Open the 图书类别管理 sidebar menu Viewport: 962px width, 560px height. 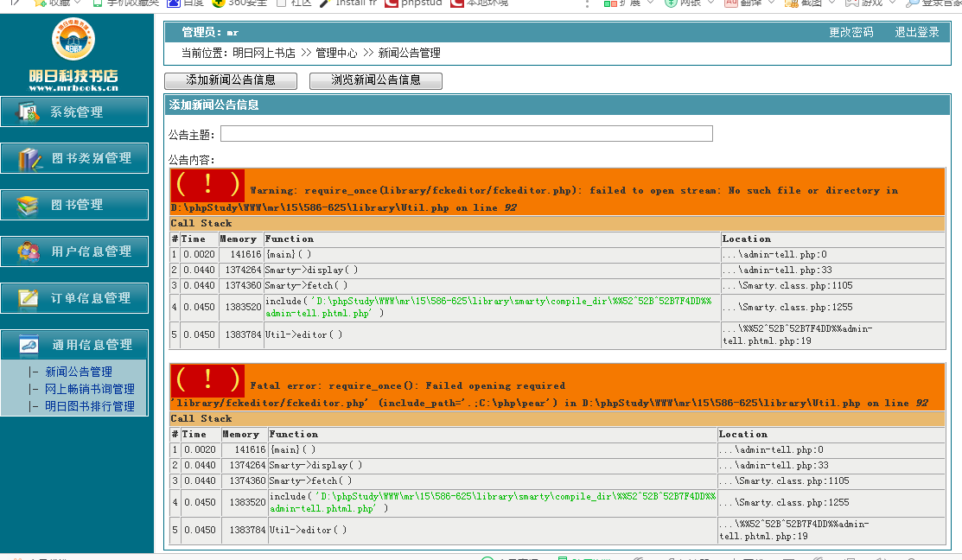tap(74, 158)
